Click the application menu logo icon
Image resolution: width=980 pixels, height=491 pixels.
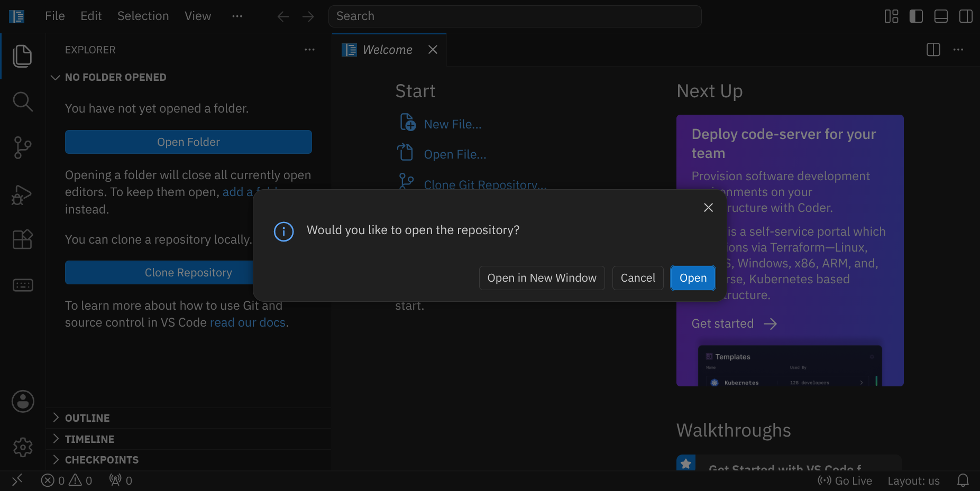coord(17,16)
